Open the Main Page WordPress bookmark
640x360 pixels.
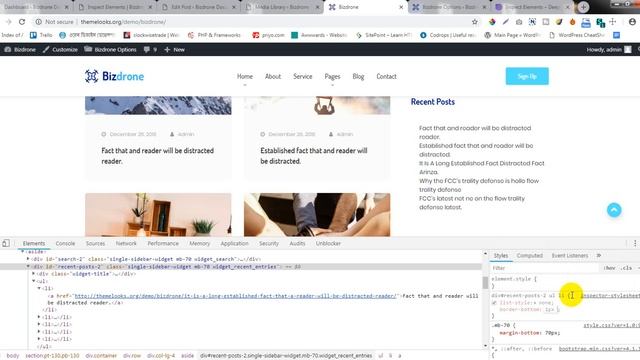point(512,35)
